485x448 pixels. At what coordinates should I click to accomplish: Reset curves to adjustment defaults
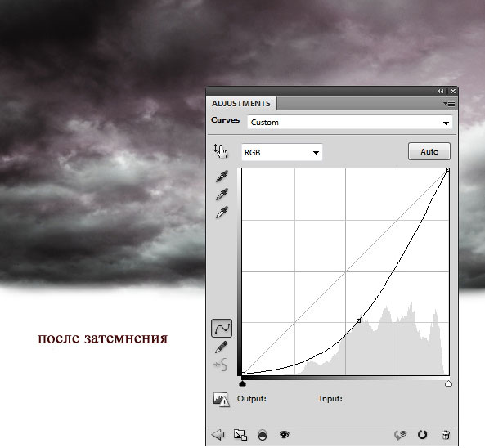tap(423, 435)
